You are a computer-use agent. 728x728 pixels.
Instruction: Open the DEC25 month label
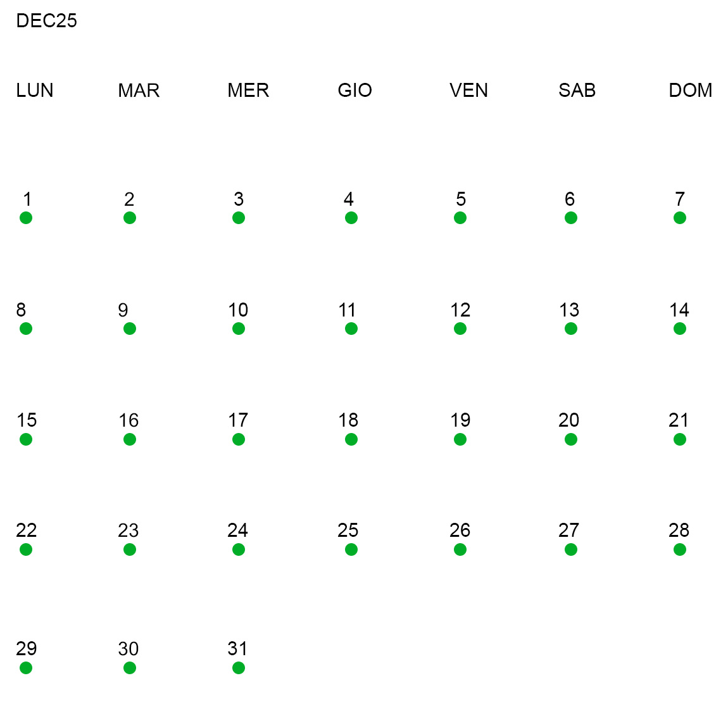(46, 21)
